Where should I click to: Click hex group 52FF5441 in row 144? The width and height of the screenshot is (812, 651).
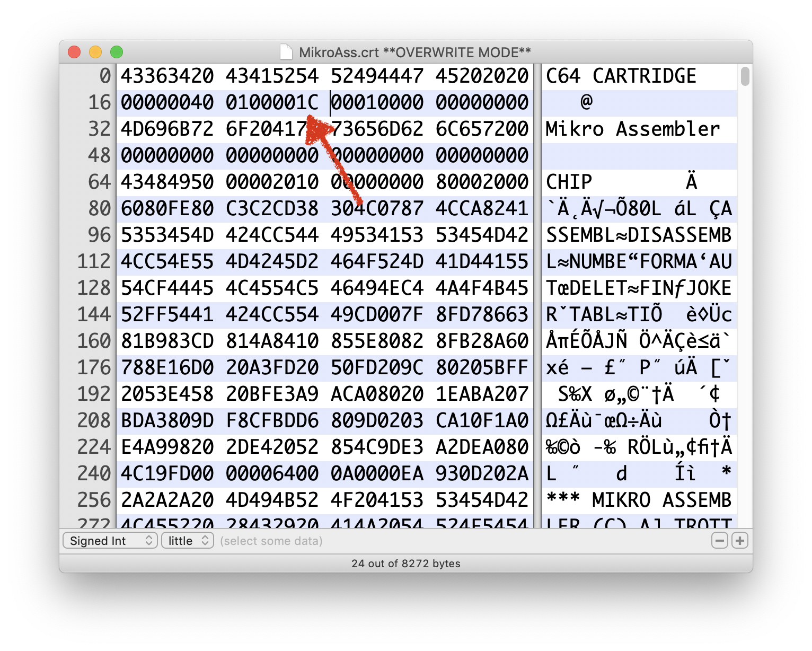point(167,314)
